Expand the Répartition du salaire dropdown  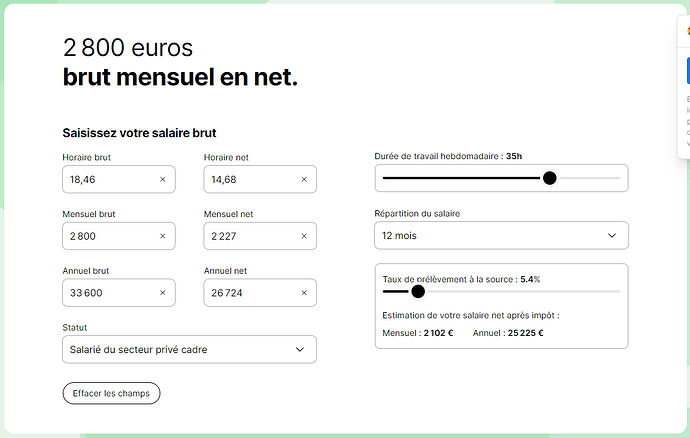pyautogui.click(x=500, y=236)
